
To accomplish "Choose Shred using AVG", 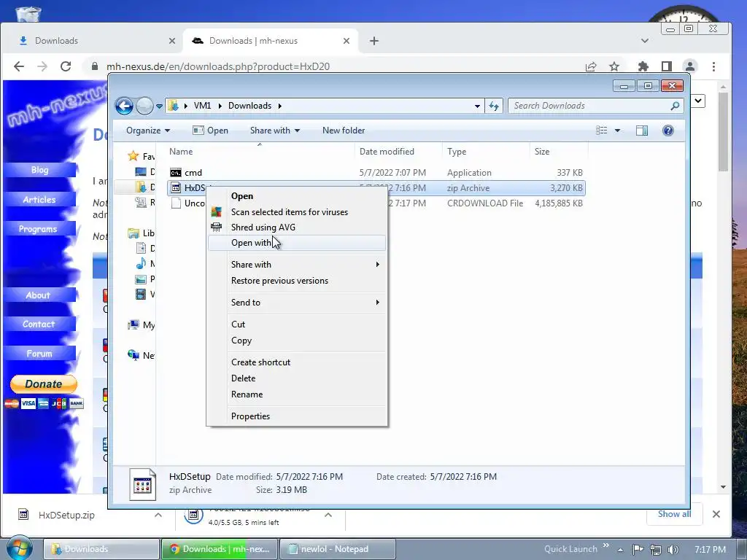I will tap(297, 227).
